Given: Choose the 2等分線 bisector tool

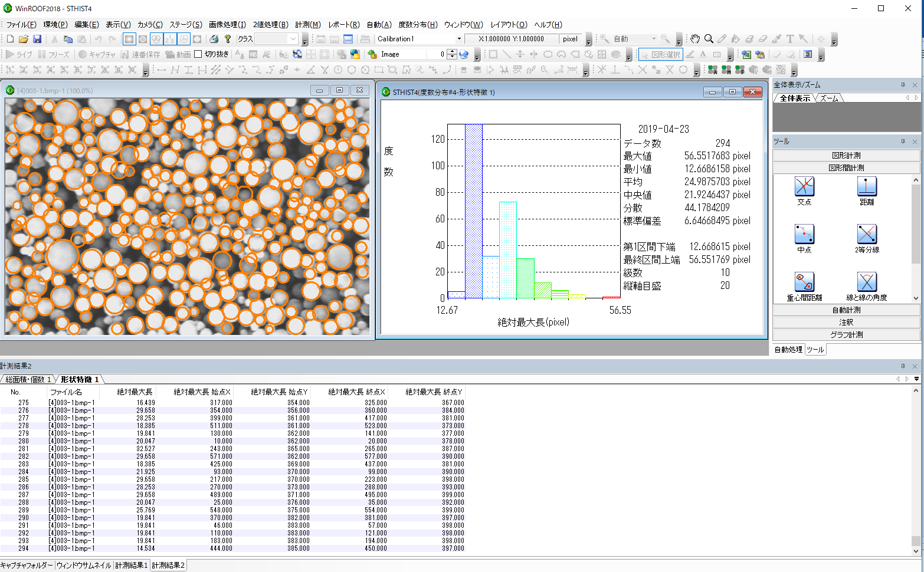Looking at the screenshot, I should (867, 238).
